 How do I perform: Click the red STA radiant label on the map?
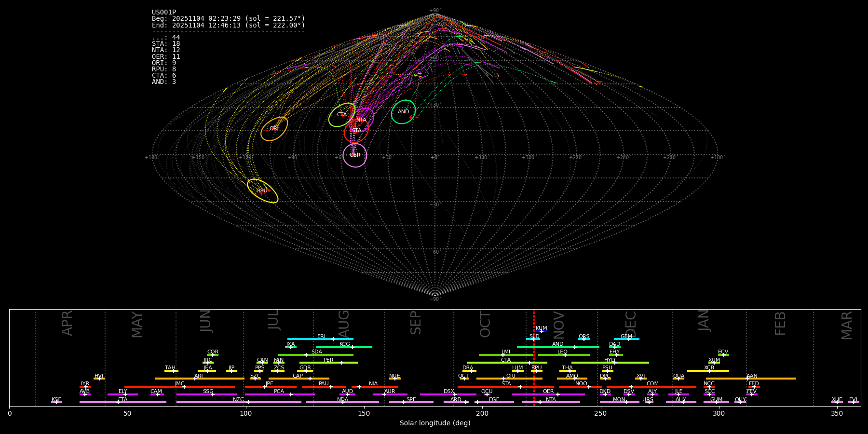tap(356, 131)
